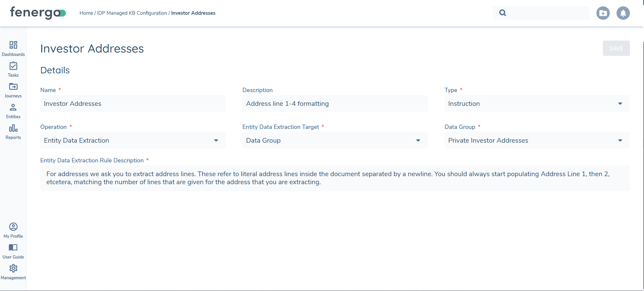
Task: Focus the header search box
Action: point(546,13)
